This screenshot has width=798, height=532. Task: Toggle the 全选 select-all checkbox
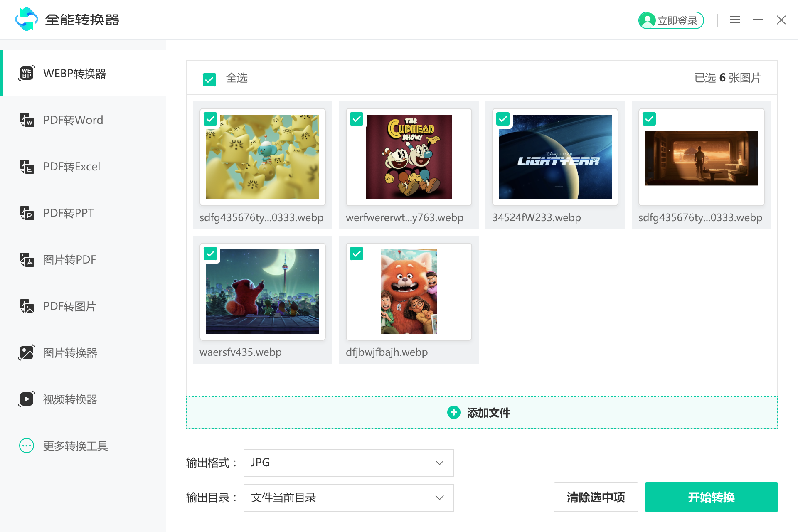coord(209,79)
